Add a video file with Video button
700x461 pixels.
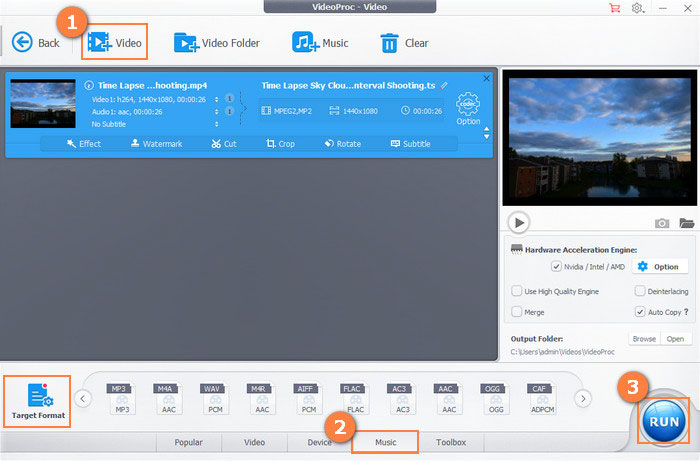[x=114, y=43]
